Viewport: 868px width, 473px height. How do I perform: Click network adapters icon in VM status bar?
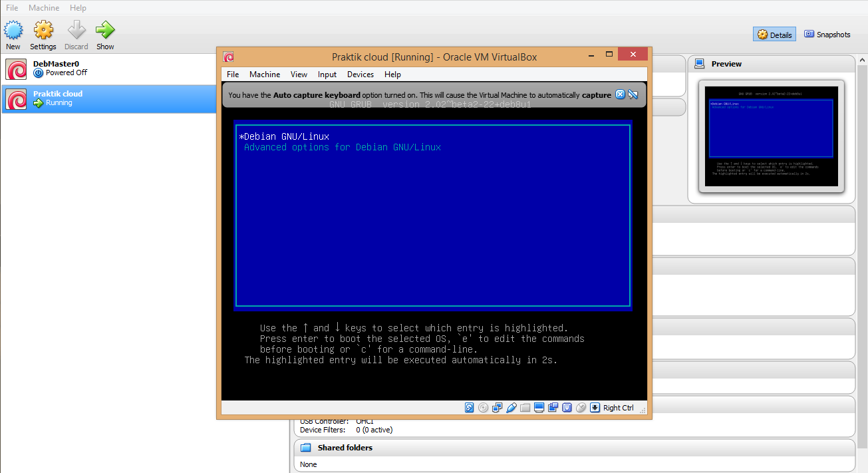pyautogui.click(x=497, y=408)
